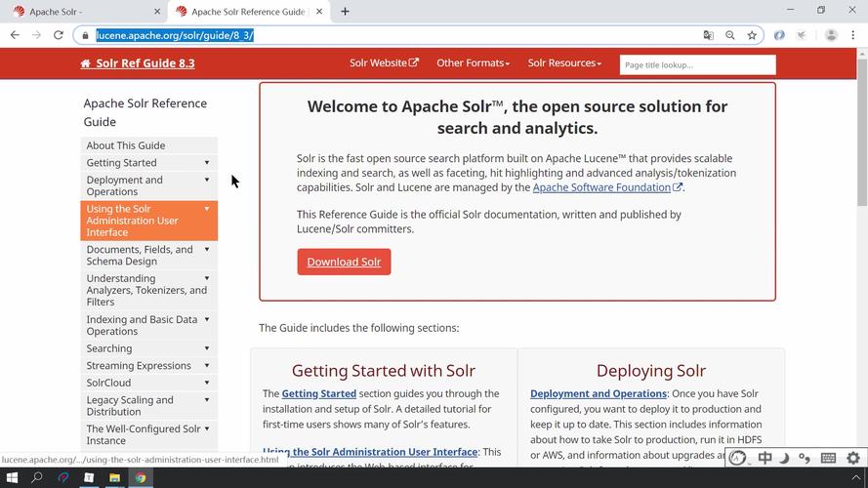This screenshot has width=868, height=488.
Task: Open the IME settings gear
Action: (853, 458)
